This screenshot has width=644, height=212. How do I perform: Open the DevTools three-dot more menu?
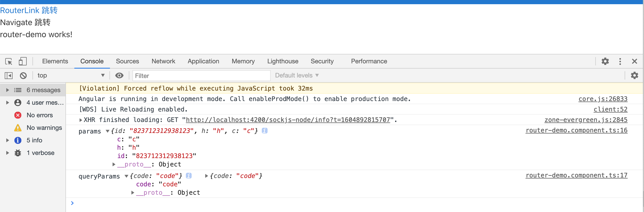pyautogui.click(x=620, y=61)
